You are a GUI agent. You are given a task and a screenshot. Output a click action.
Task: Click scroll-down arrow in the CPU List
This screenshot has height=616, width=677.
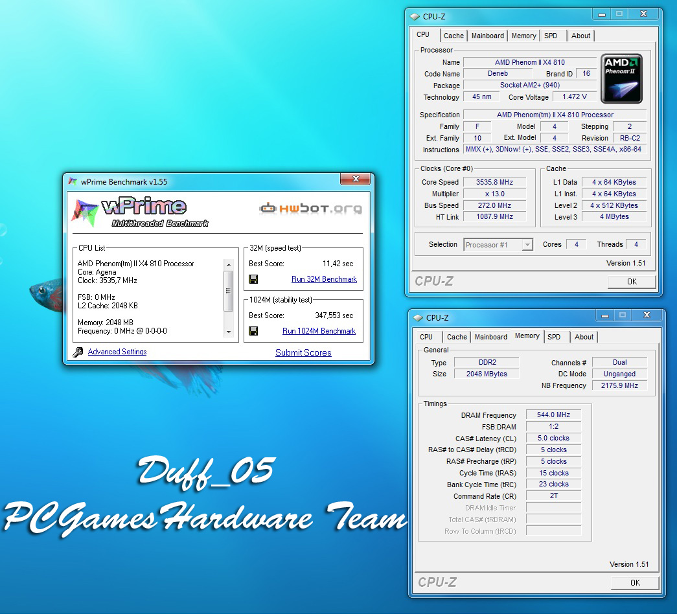[x=229, y=332]
